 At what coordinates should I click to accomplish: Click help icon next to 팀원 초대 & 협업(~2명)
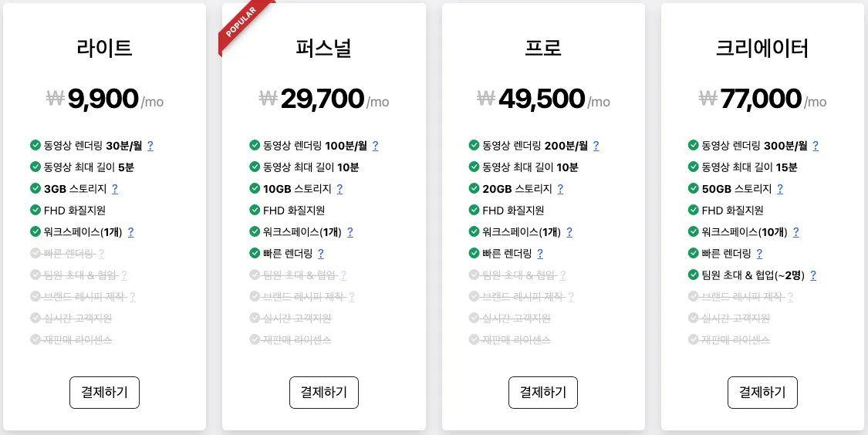pyautogui.click(x=812, y=275)
